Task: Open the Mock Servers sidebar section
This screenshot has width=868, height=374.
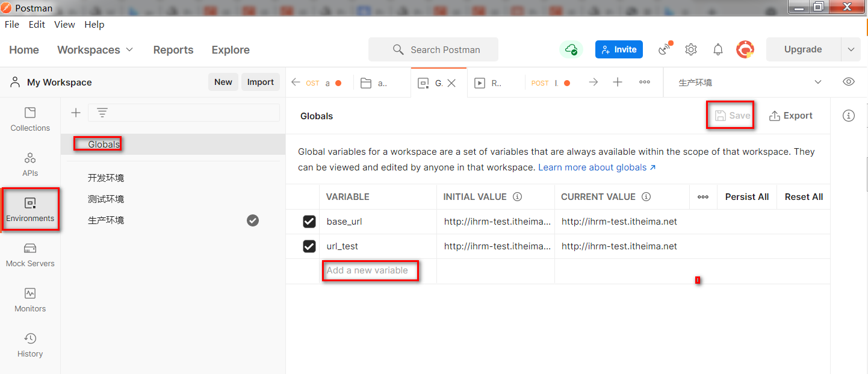Action: tap(30, 255)
